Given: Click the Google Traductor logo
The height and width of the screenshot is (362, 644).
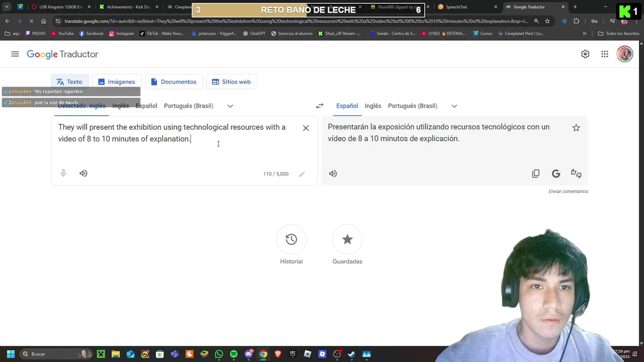Looking at the screenshot, I should 62,54.
